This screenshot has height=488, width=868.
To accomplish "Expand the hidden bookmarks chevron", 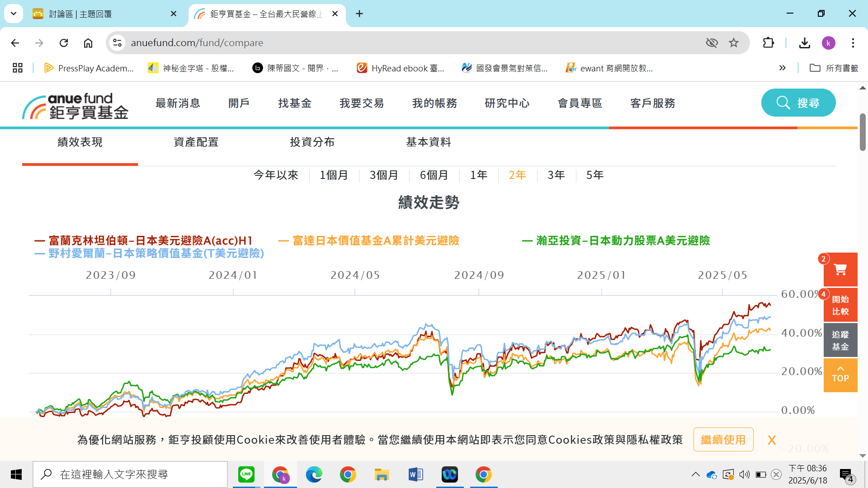I will point(783,68).
